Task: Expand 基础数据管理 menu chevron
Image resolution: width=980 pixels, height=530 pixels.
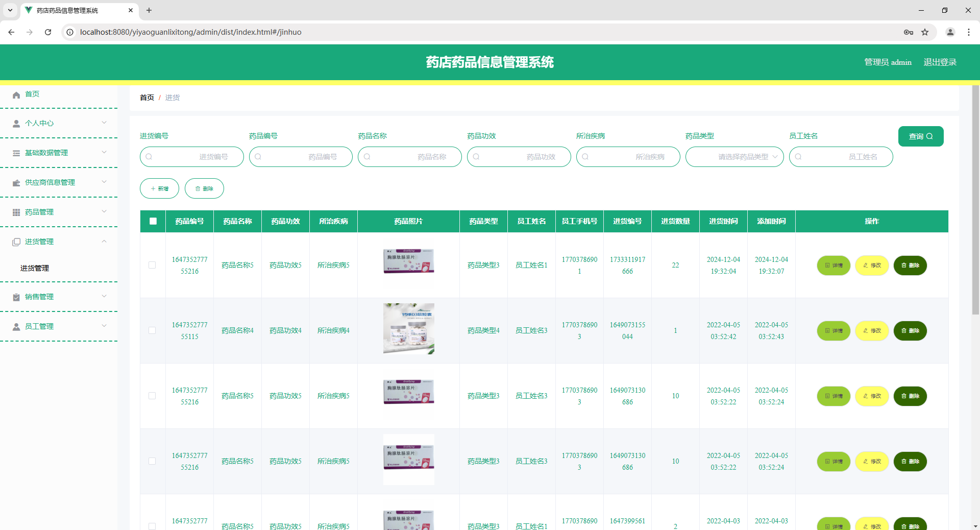Action: click(x=104, y=152)
